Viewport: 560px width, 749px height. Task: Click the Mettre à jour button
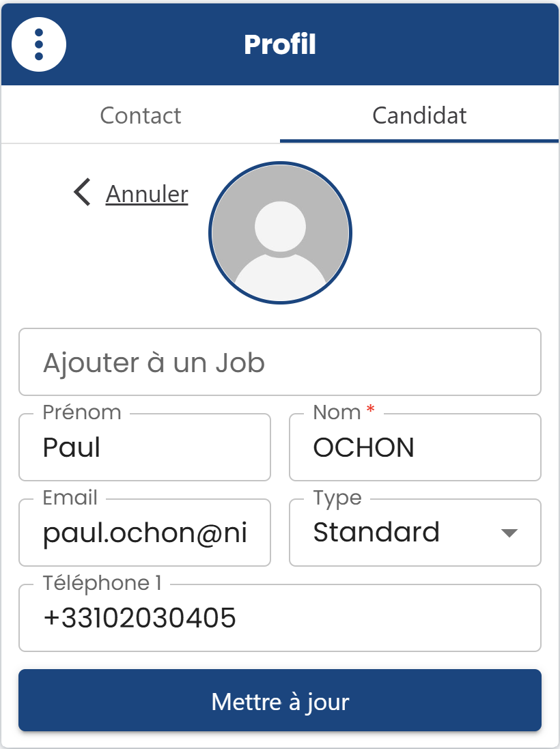[x=280, y=701]
